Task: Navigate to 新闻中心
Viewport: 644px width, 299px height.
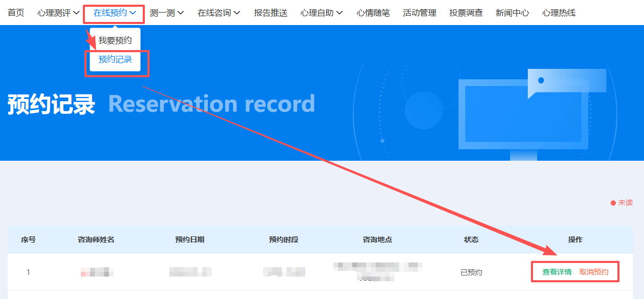Action: tap(512, 13)
